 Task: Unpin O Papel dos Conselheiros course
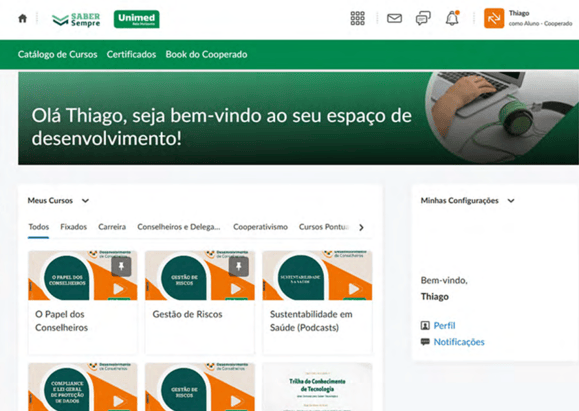tap(121, 266)
